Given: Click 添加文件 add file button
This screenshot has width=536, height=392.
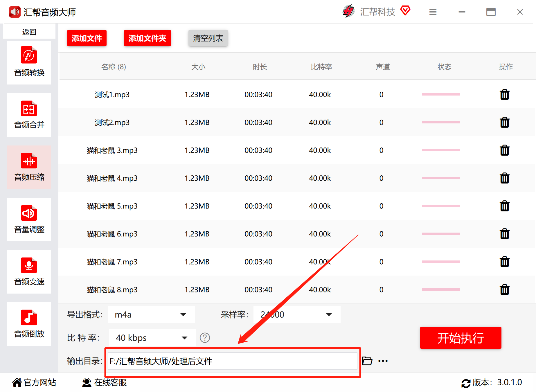Looking at the screenshot, I should coord(87,38).
